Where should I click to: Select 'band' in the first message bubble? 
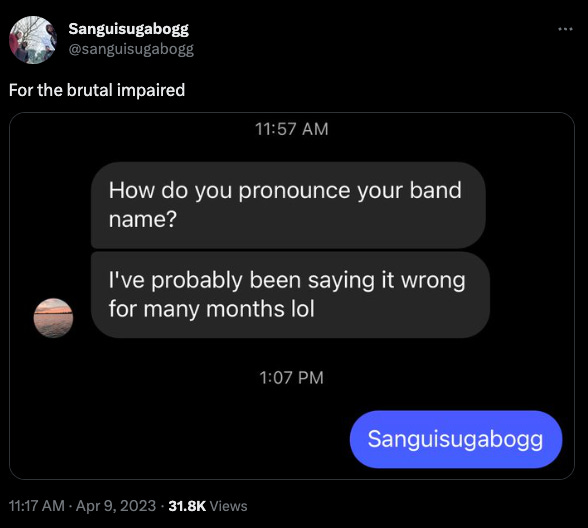[435, 190]
